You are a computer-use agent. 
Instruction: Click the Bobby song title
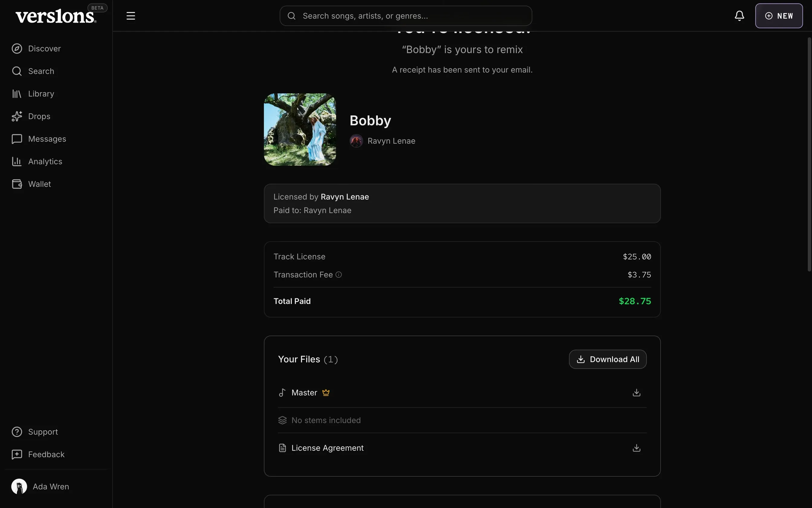(370, 121)
